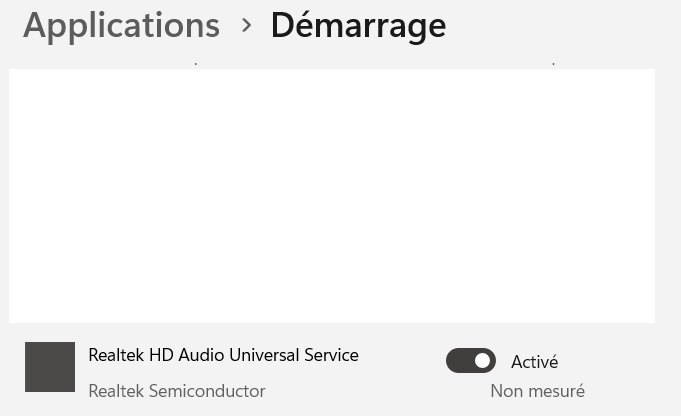Image resolution: width=681 pixels, height=417 pixels.
Task: Click the Activé status label
Action: point(534,362)
